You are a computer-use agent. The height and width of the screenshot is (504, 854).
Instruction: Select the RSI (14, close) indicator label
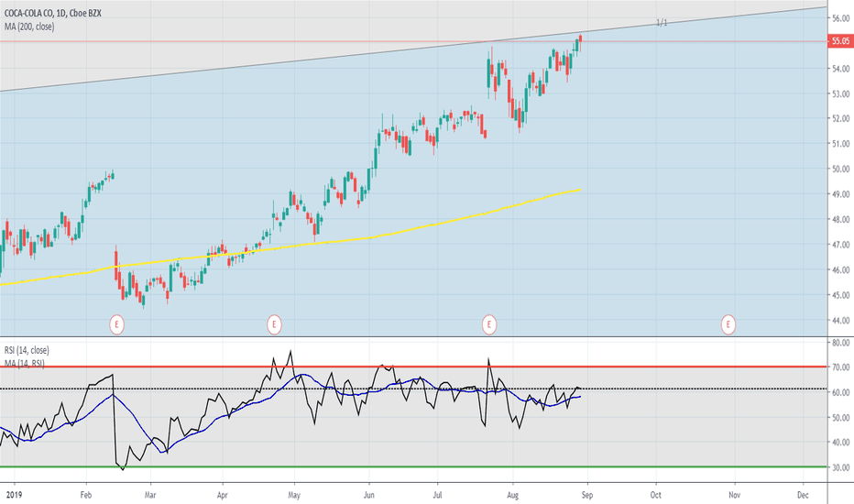click(x=27, y=350)
